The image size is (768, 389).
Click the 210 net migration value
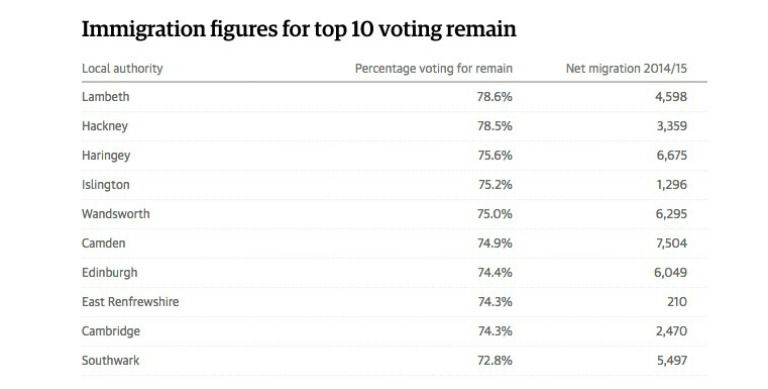click(x=677, y=302)
